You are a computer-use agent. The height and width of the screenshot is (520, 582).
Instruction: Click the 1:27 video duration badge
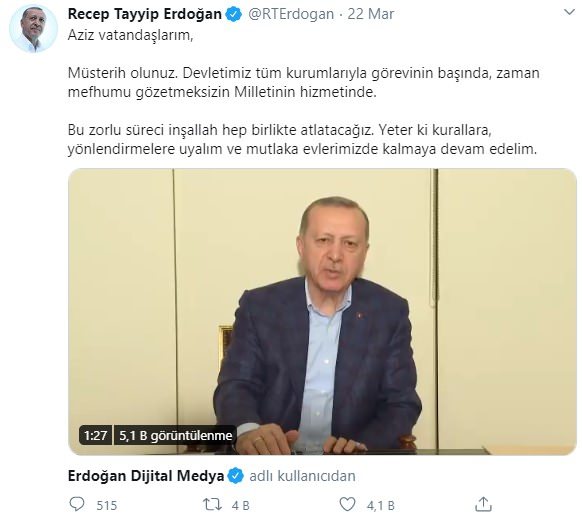pyautogui.click(x=95, y=435)
